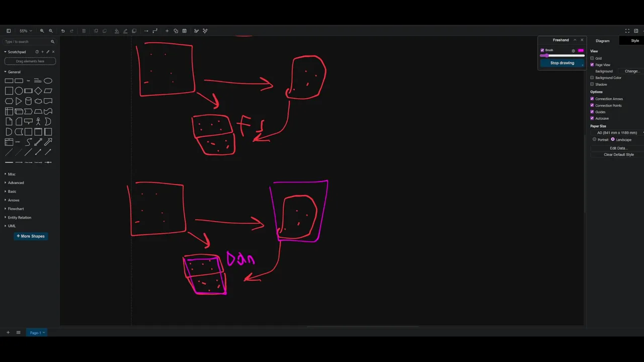Switch to the Style tab
The height and width of the screenshot is (362, 644).
pos(634,41)
